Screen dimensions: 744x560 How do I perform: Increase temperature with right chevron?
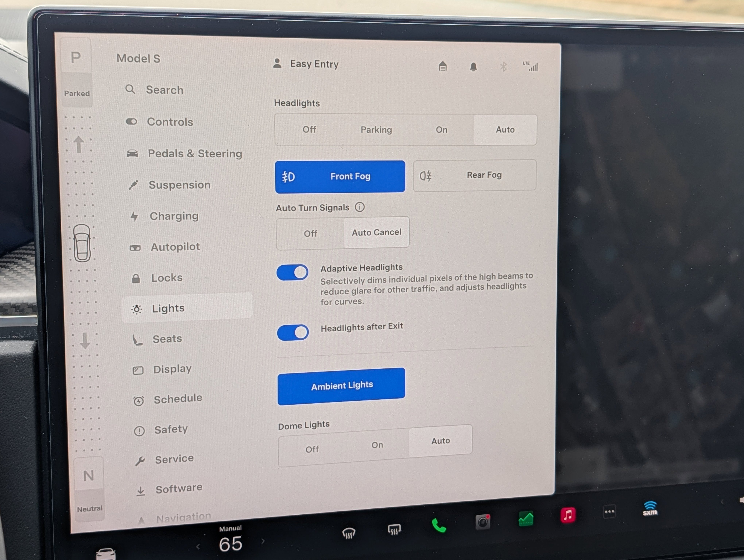click(263, 541)
